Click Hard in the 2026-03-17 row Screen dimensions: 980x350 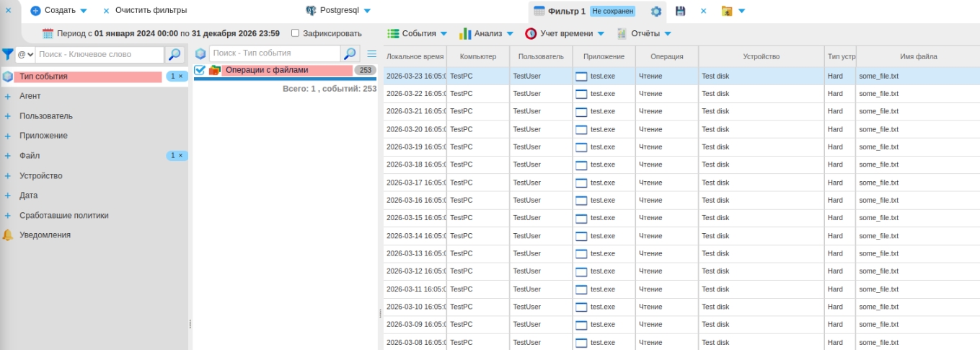tap(835, 183)
